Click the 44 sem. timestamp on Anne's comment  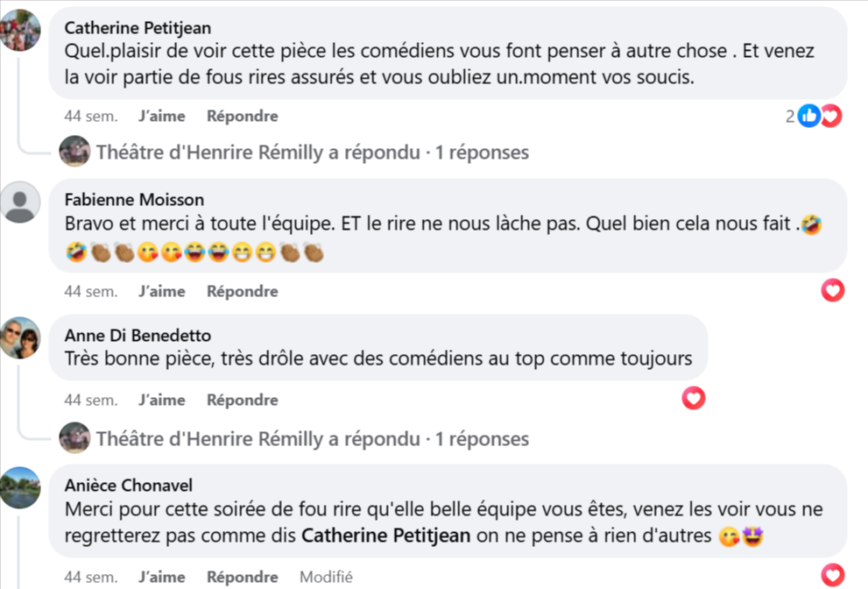click(91, 400)
